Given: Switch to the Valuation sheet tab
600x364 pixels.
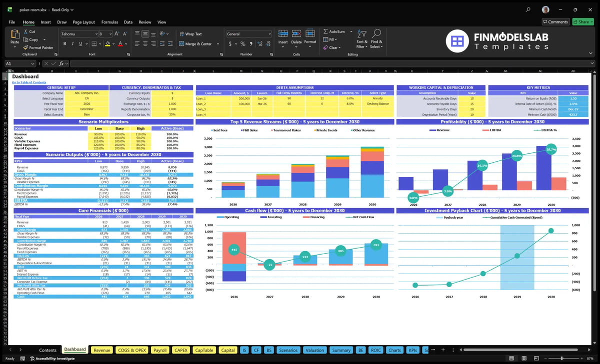Looking at the screenshot, I should (314, 350).
